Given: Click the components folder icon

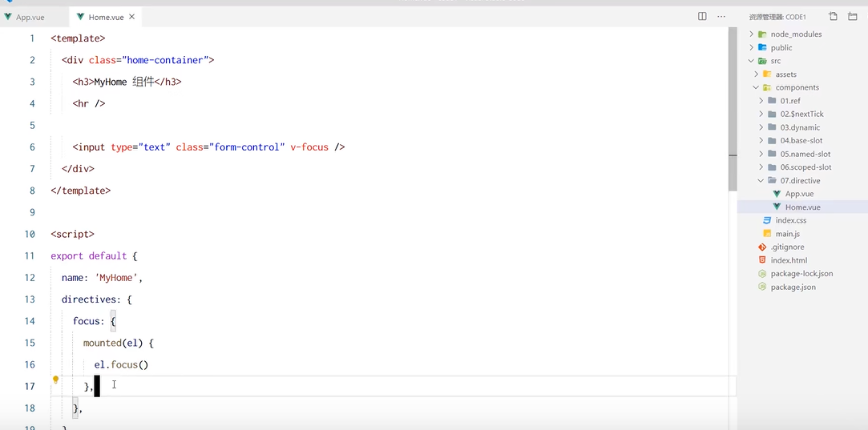Looking at the screenshot, I should 767,87.
